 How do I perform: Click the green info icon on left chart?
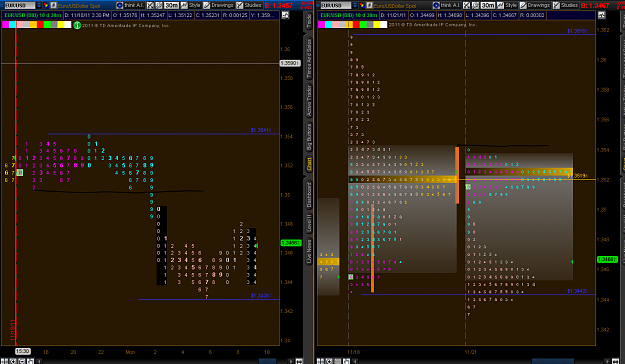[77, 25]
